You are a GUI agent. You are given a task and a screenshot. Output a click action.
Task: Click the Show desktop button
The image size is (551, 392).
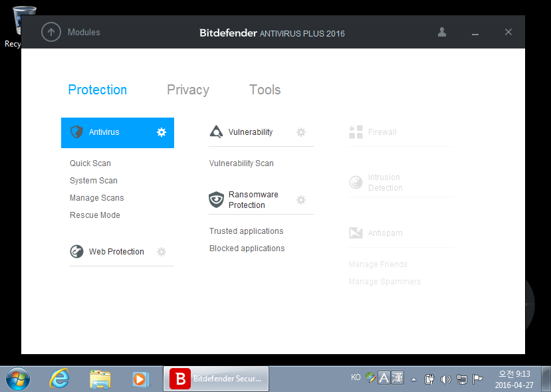click(x=546, y=379)
